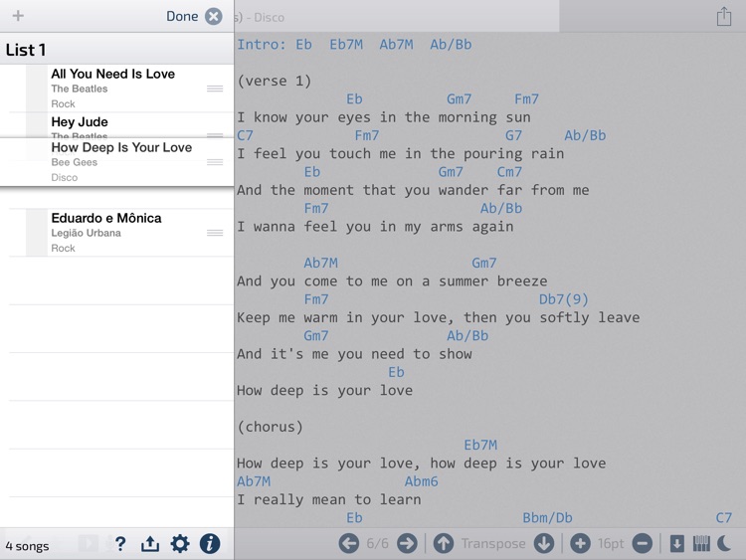The image size is (746, 560).
Task: Export the list using the sidebar share icon
Action: point(150,543)
